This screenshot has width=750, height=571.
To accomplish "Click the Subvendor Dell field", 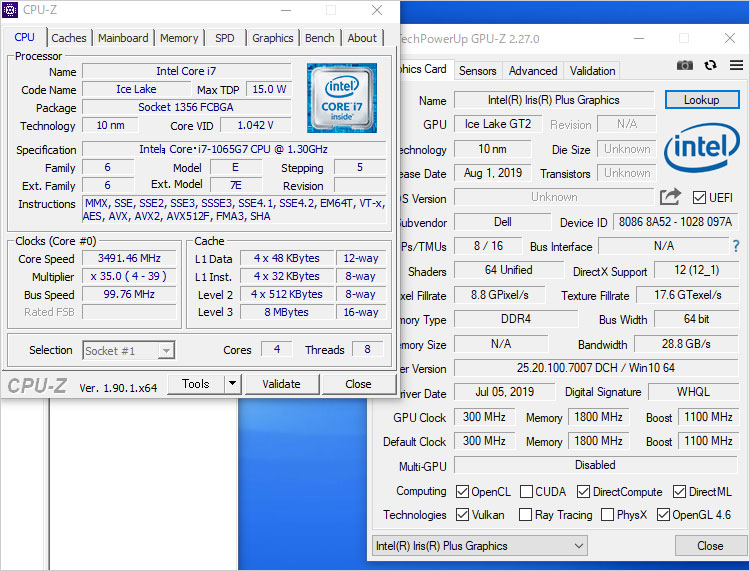I will tap(502, 222).
